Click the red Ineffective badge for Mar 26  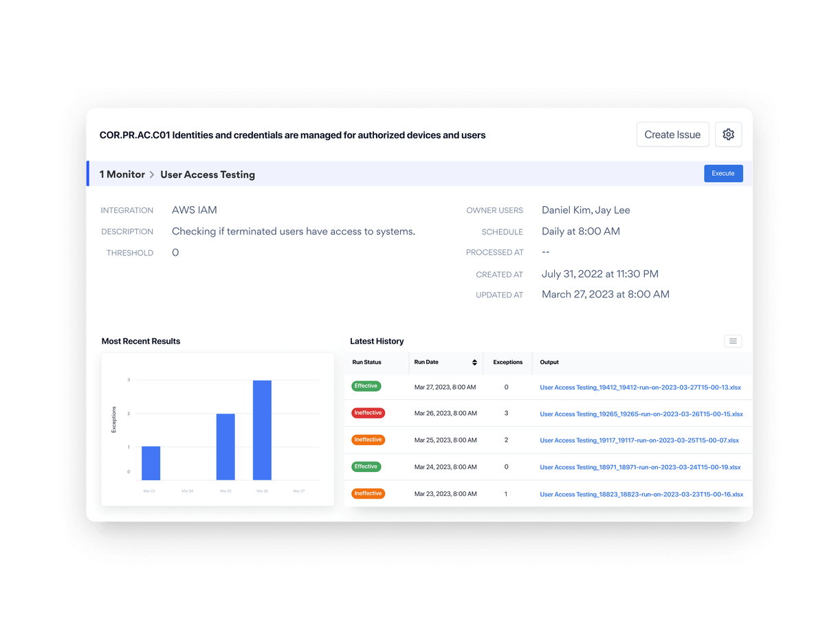pyautogui.click(x=368, y=413)
